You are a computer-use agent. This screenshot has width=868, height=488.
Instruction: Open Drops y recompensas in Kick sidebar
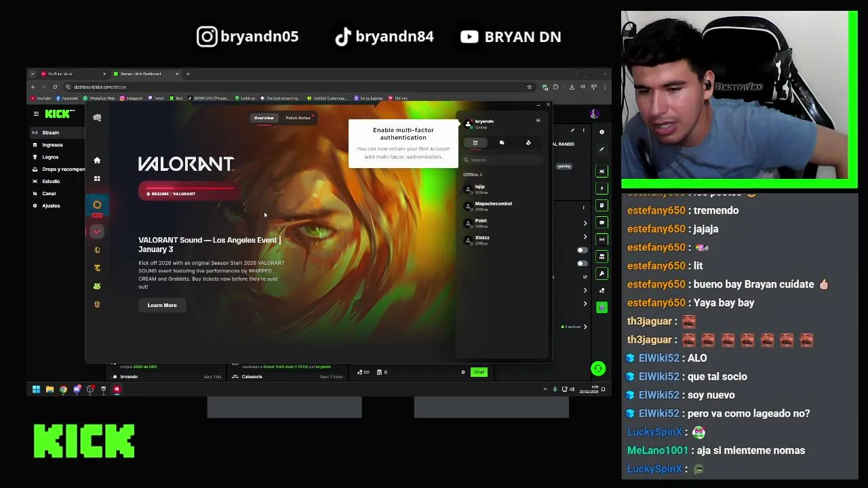(x=57, y=169)
